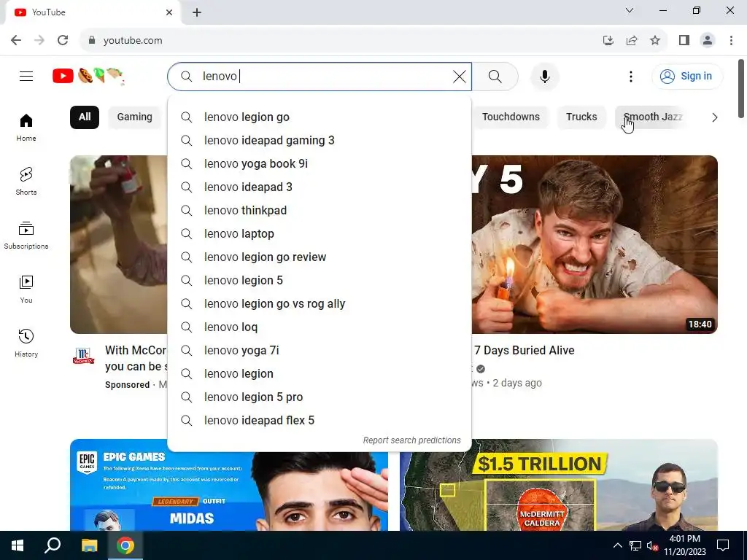Choose the exact 'lenovo legion 5' suggestion
The width and height of the screenshot is (747, 560).
click(320, 281)
